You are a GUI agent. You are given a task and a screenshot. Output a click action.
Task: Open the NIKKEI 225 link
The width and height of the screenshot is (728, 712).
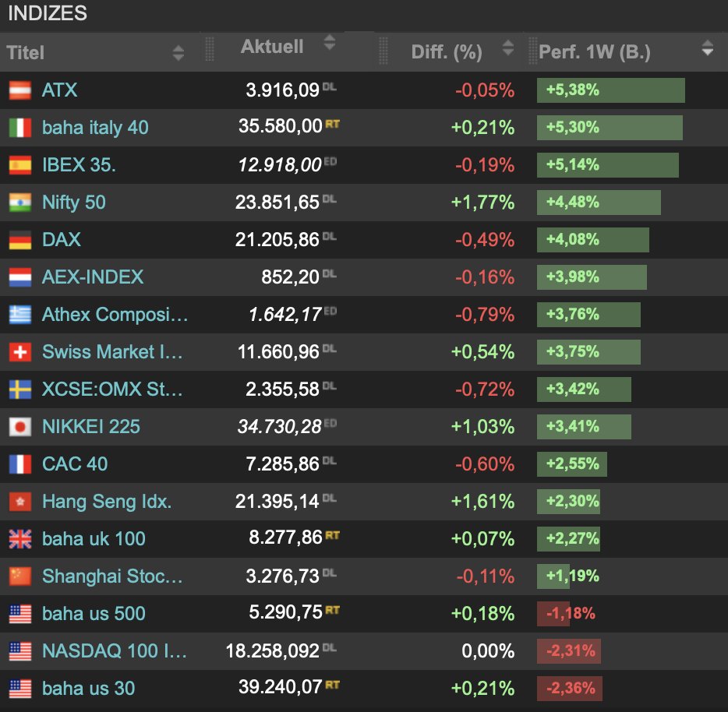[x=91, y=427]
